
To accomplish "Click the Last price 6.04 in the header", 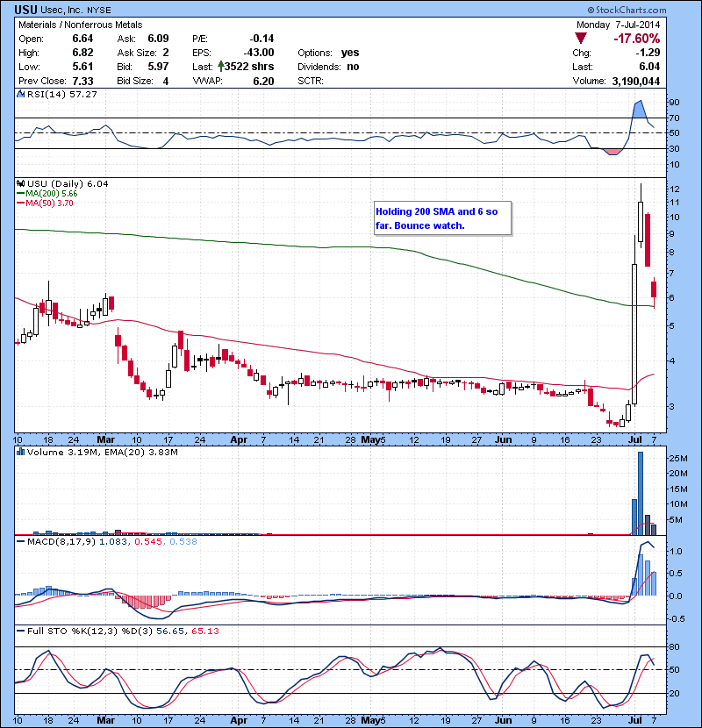I will [x=649, y=67].
